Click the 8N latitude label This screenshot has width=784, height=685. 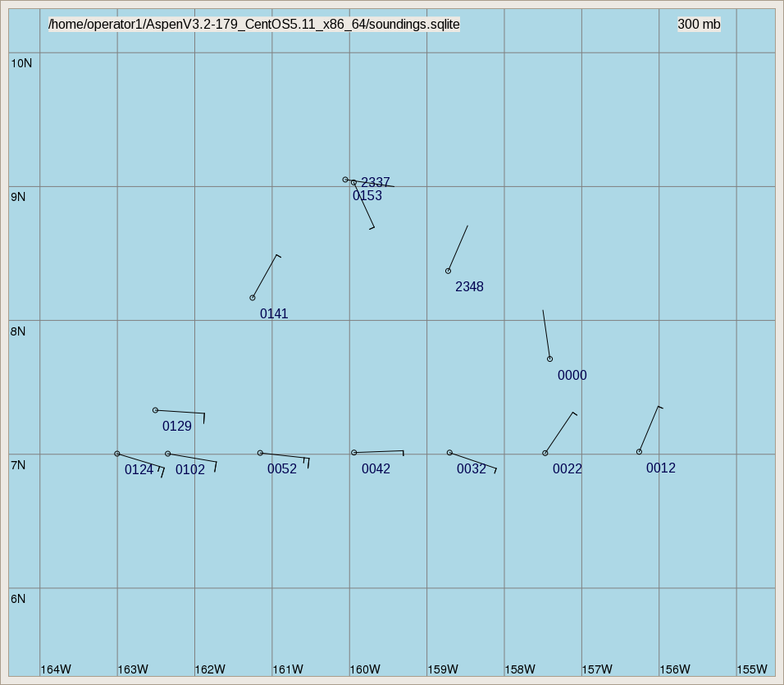coord(18,331)
